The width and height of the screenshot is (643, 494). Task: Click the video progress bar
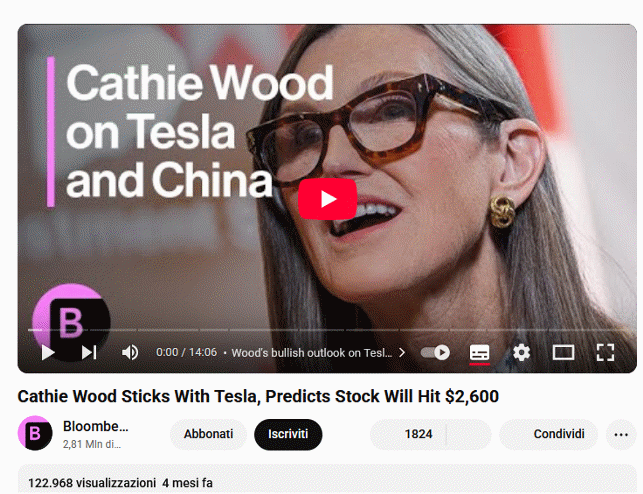[327, 330]
